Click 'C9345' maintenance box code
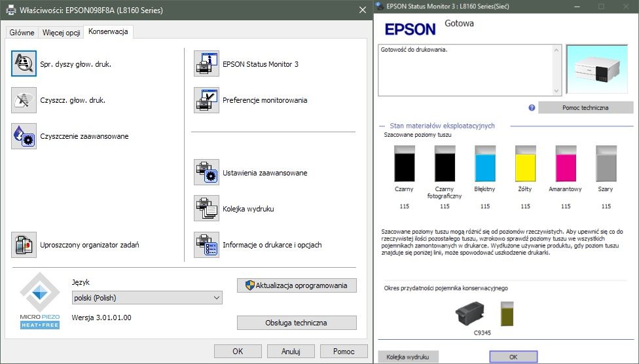639x364 pixels. pyautogui.click(x=483, y=333)
